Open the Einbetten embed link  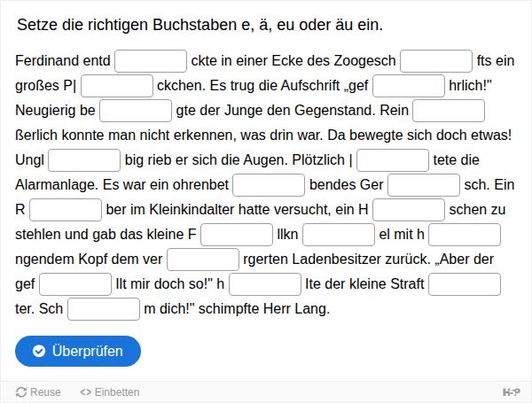click(110, 392)
